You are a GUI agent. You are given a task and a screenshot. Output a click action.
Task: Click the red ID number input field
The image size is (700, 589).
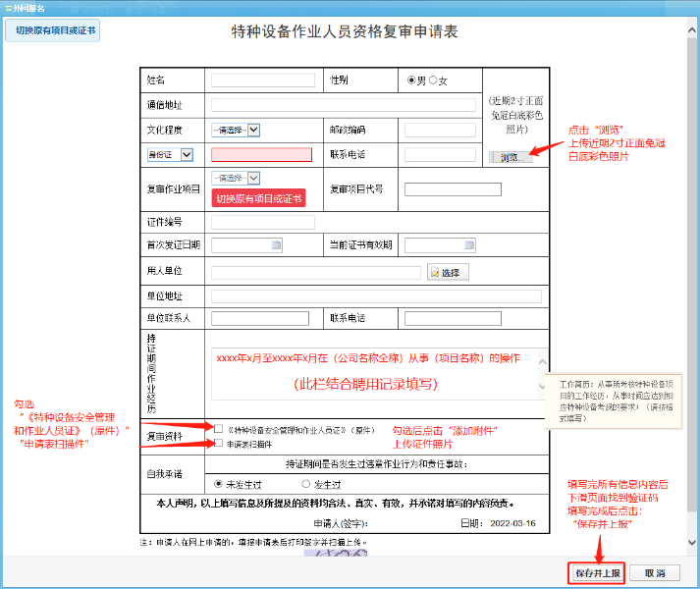click(261, 154)
